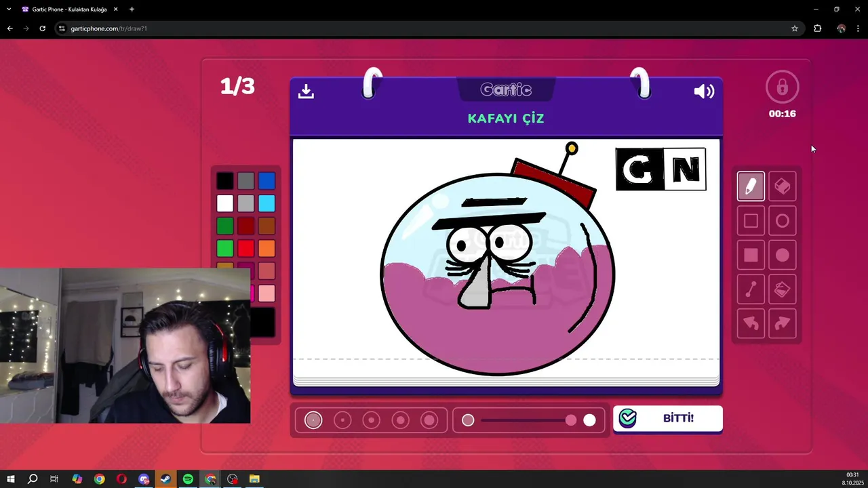Image resolution: width=868 pixels, height=488 pixels.
Task: Select the fourth brush size
Action: point(400,420)
